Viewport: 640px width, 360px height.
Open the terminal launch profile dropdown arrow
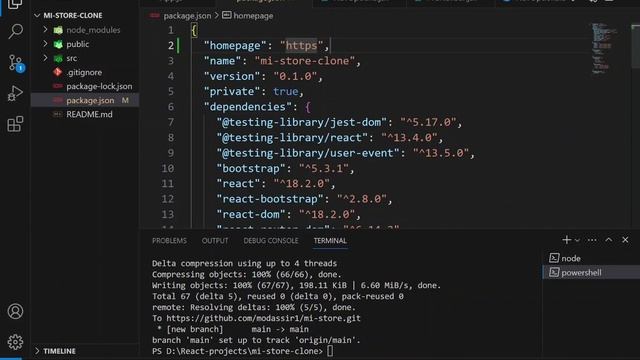(x=577, y=240)
